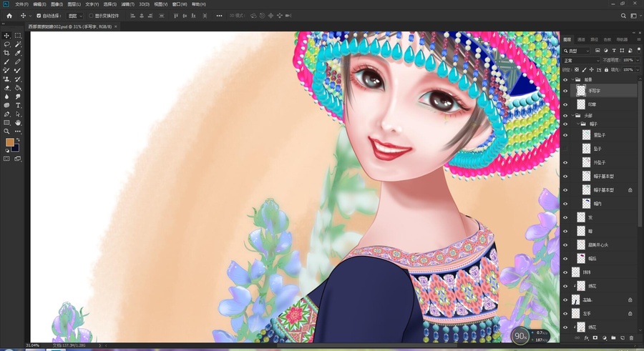
Task: Collapse the 头部 layer group
Action: click(573, 115)
